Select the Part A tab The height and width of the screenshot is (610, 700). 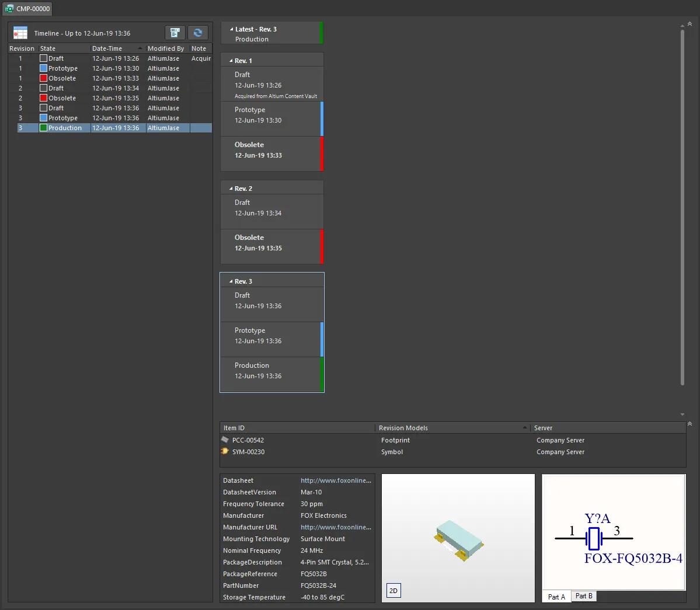coord(556,597)
